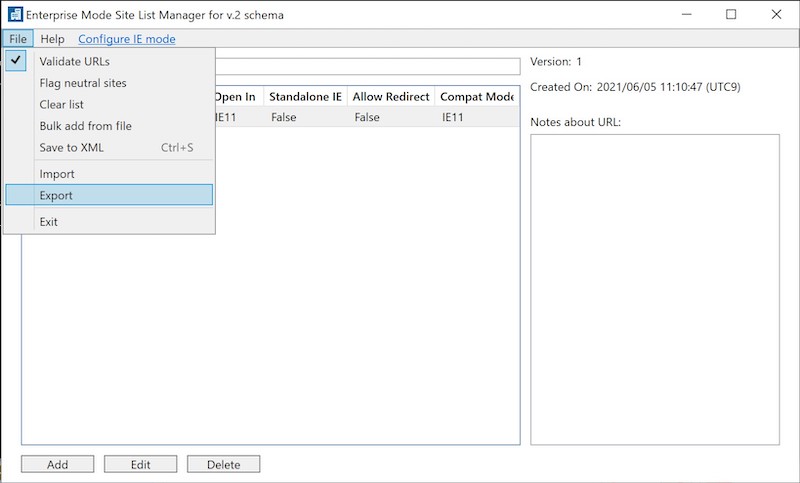This screenshot has height=483, width=800.
Task: Choose Exit from the File menu
Action: click(x=109, y=222)
